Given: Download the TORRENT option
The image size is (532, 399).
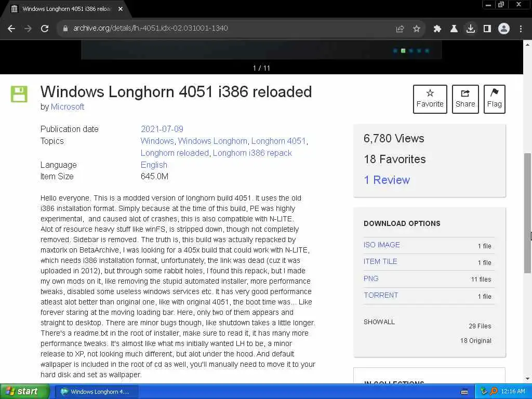Looking at the screenshot, I should pos(381,295).
